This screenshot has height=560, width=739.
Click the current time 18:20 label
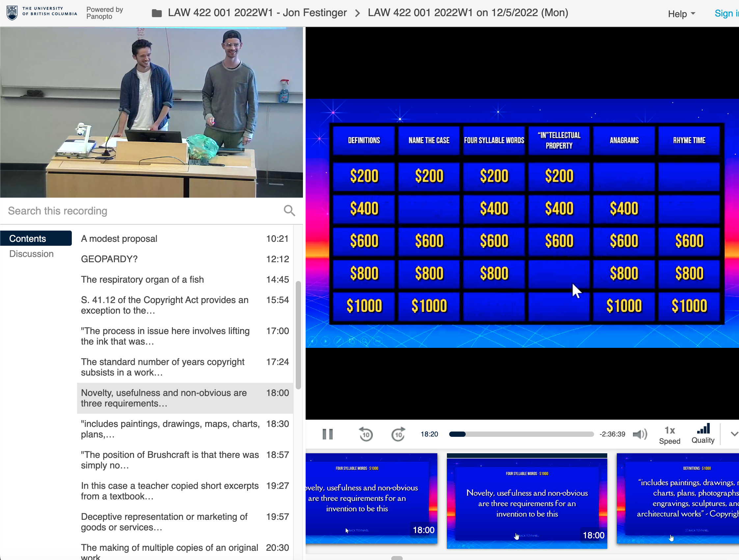[429, 434]
